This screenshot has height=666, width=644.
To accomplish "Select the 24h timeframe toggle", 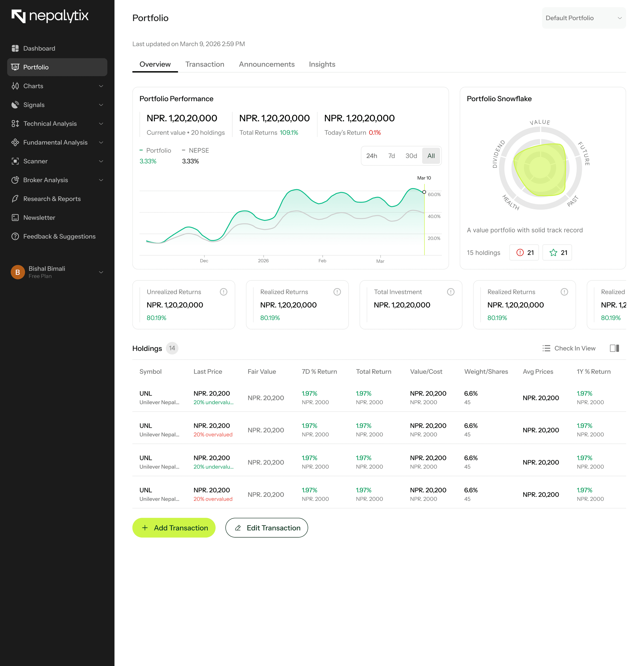I will [372, 156].
